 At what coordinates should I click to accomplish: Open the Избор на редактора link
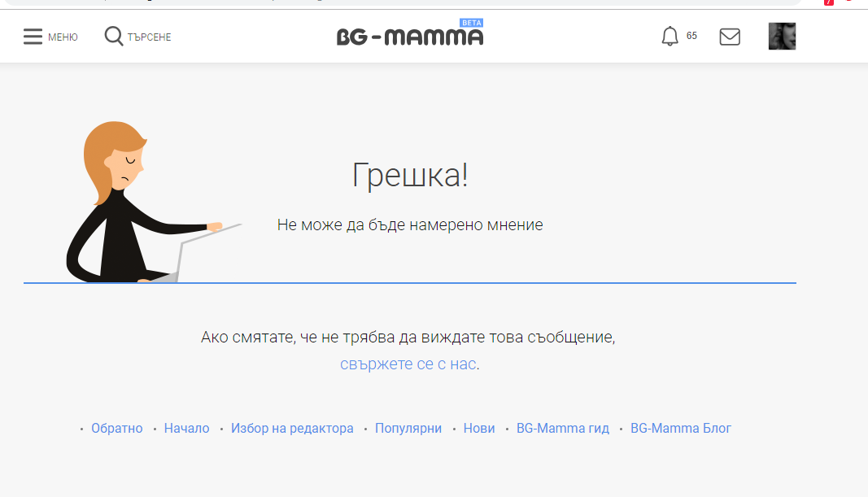coord(292,429)
